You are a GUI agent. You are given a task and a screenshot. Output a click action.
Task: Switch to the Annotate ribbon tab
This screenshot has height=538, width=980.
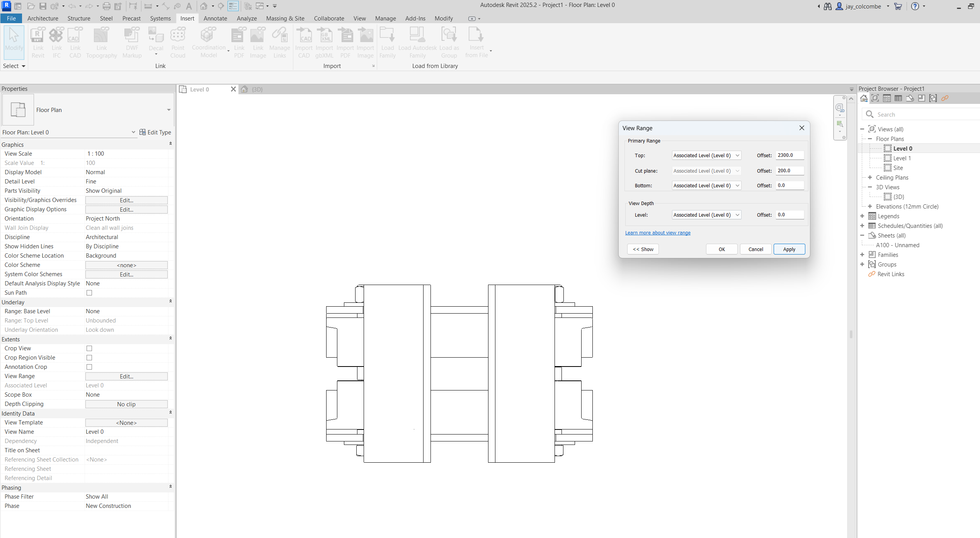coord(215,18)
